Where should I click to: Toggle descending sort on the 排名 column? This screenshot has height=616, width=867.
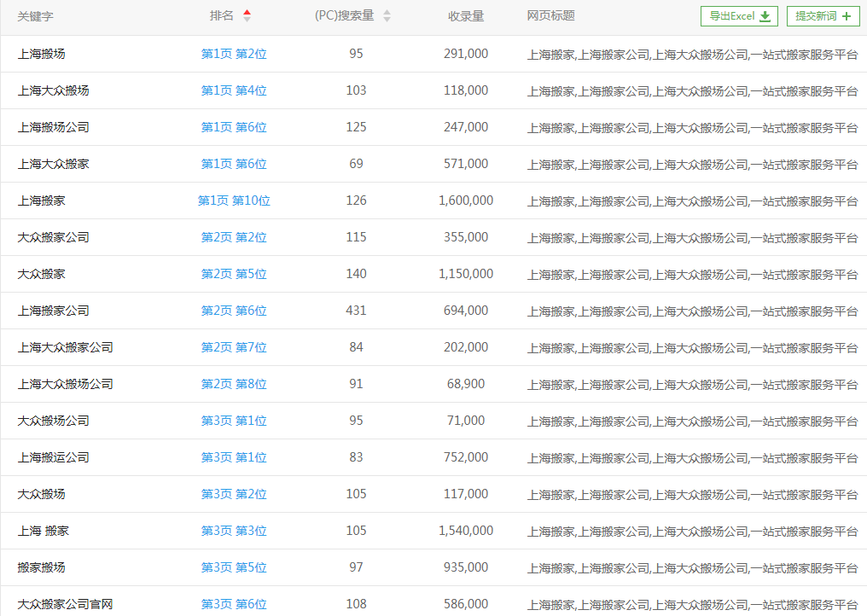click(x=247, y=20)
